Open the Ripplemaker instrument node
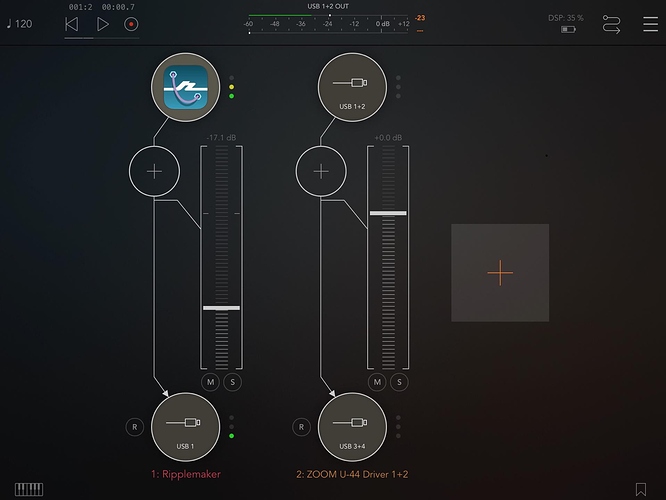 [186, 87]
